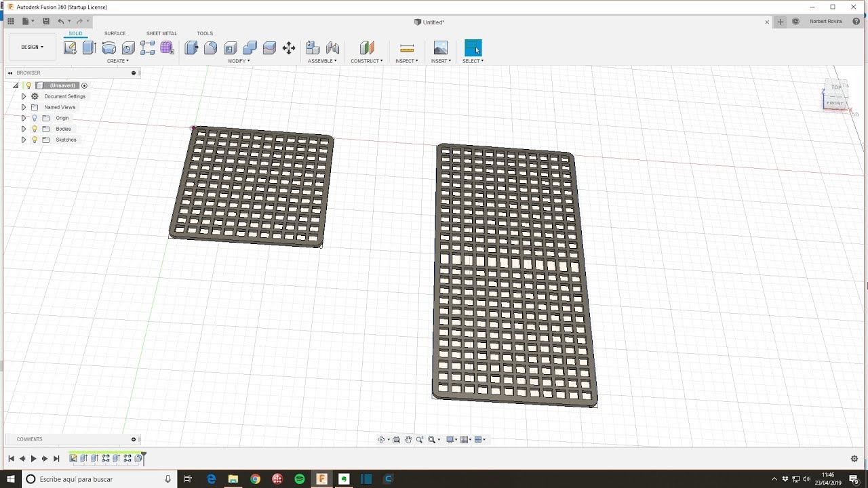Image resolution: width=868 pixels, height=488 pixels.
Task: Select the Midplane construct icon
Action: (x=367, y=47)
